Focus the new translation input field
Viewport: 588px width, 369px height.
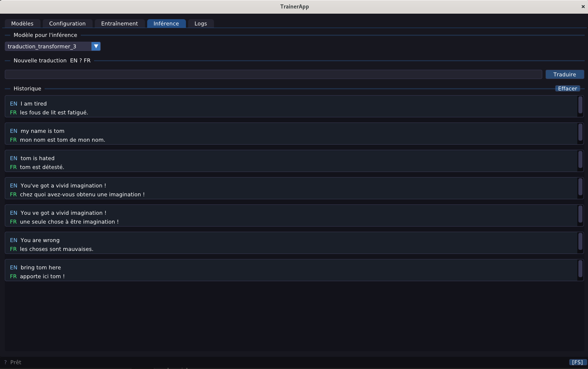pos(273,75)
